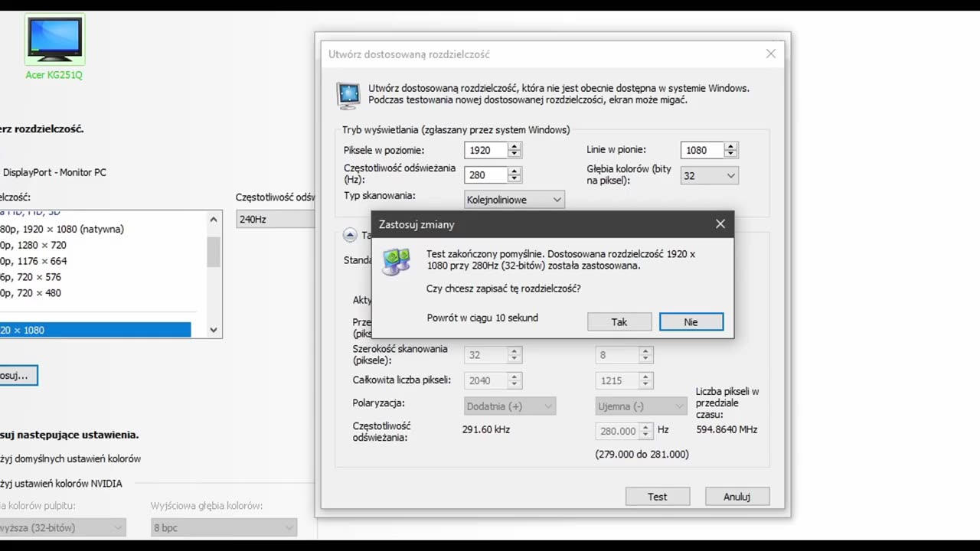Image resolution: width=980 pixels, height=551 pixels.
Task: Close the Zastosuj zmiany dialog
Action: coord(720,224)
